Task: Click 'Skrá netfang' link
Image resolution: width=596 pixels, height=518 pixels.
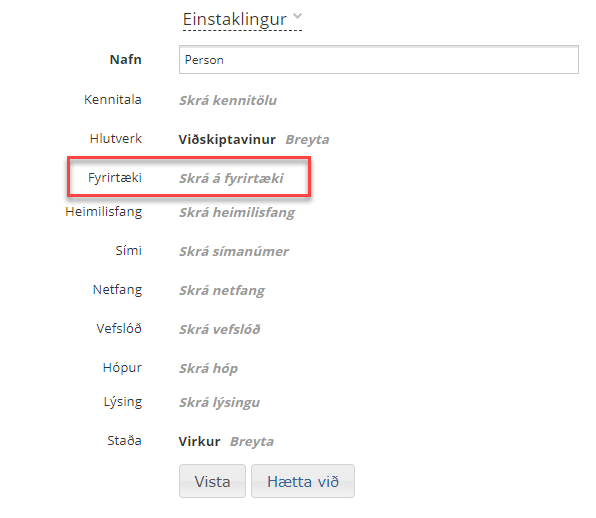Action: click(222, 291)
